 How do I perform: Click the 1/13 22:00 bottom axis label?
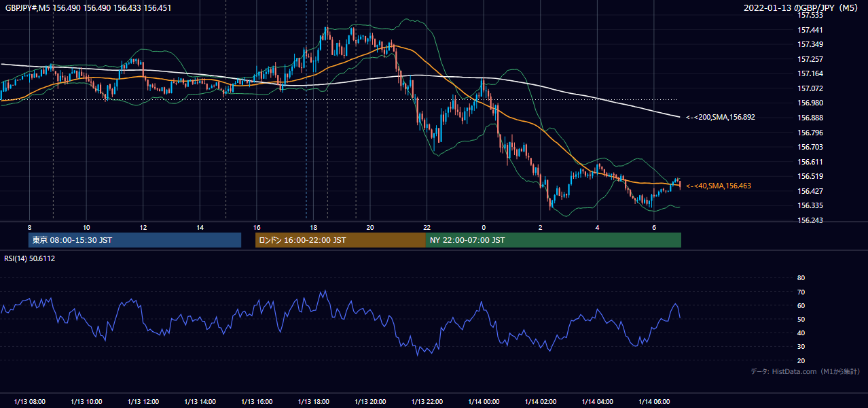(x=427, y=402)
